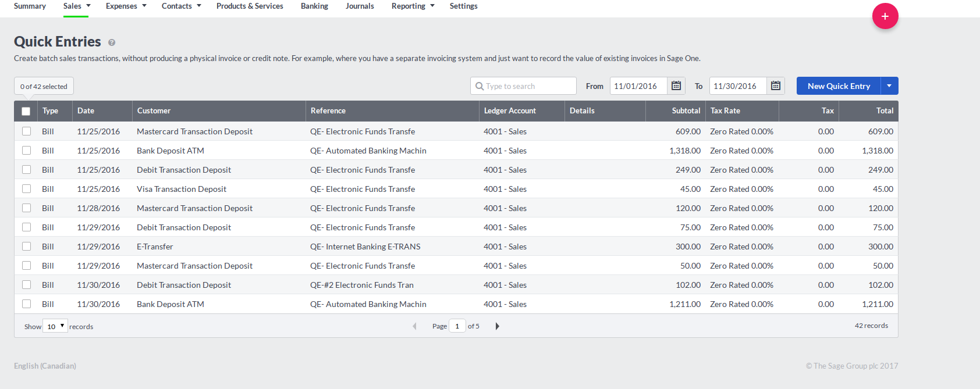Open the Quick Entries help icon
This screenshot has width=980, height=389.
pos(112,42)
